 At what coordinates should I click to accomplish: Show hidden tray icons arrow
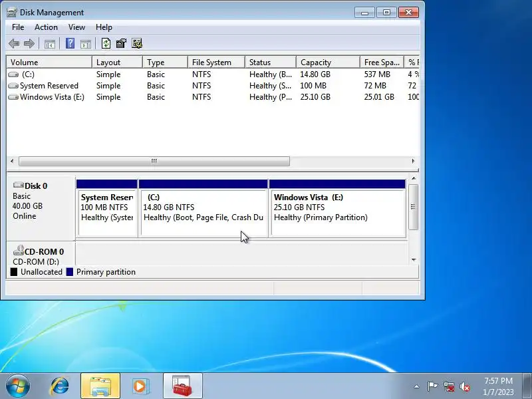pyautogui.click(x=417, y=386)
